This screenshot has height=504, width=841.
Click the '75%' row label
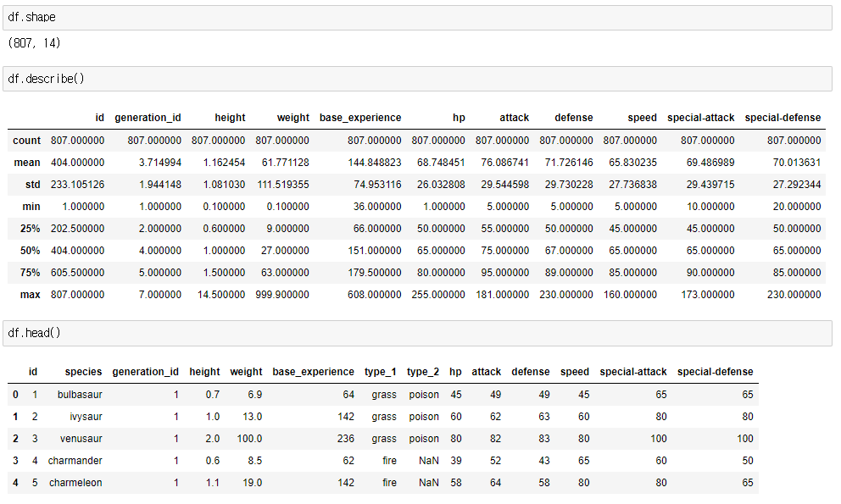tap(30, 273)
